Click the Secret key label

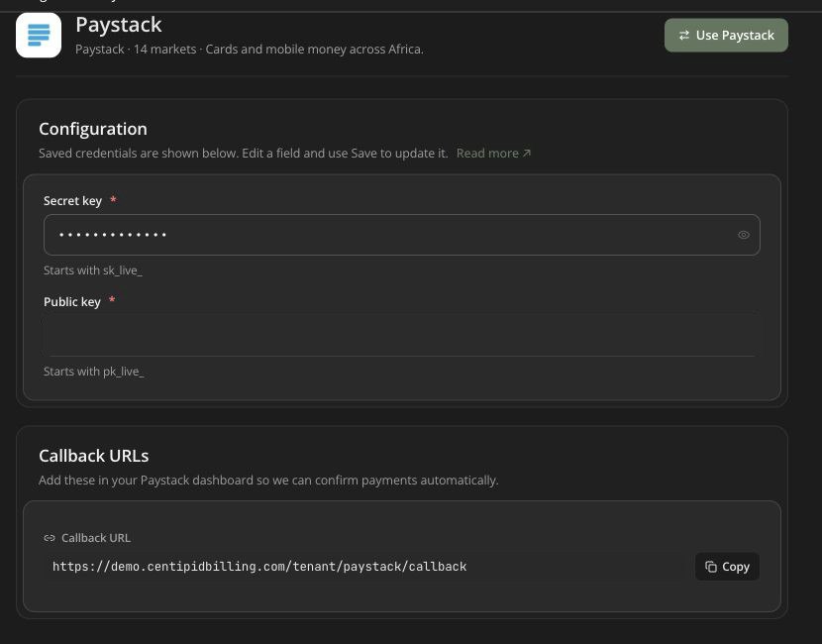click(x=73, y=201)
